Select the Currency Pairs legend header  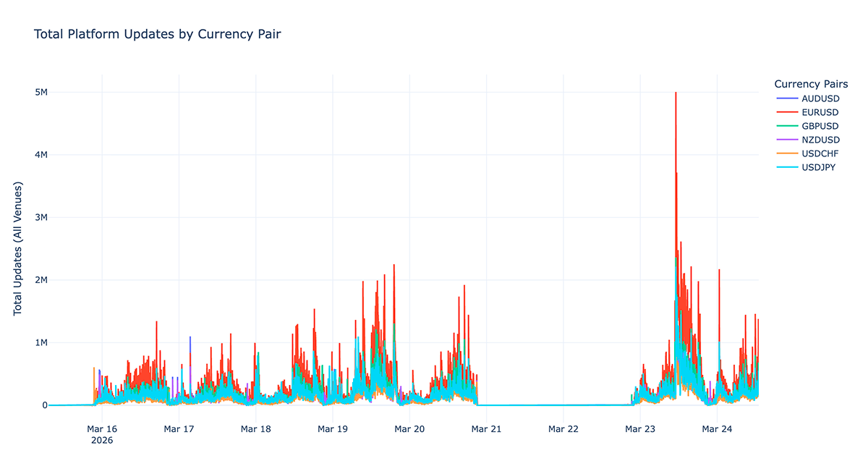[811, 83]
